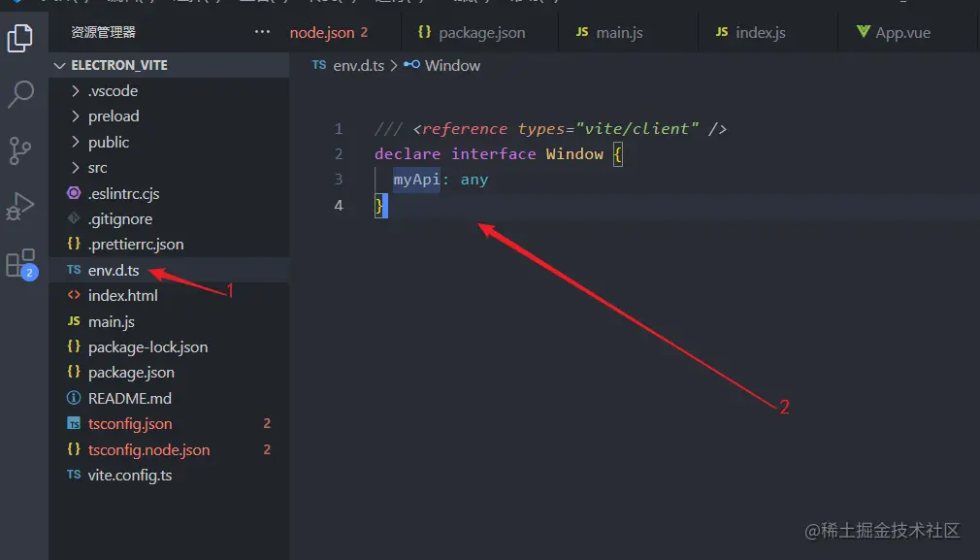The width and height of the screenshot is (980, 560).
Task: Open package-lock.json in the file tree
Action: (x=169, y=346)
